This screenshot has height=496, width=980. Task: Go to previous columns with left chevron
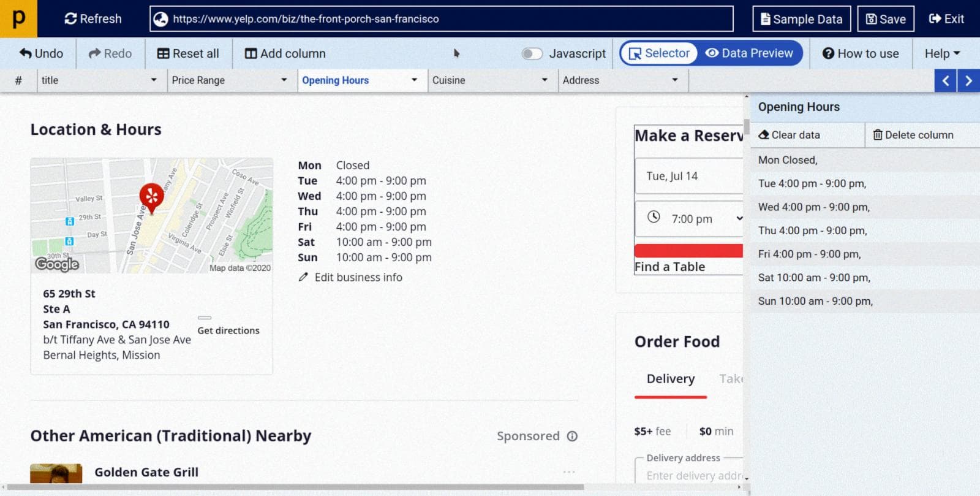[x=946, y=80]
